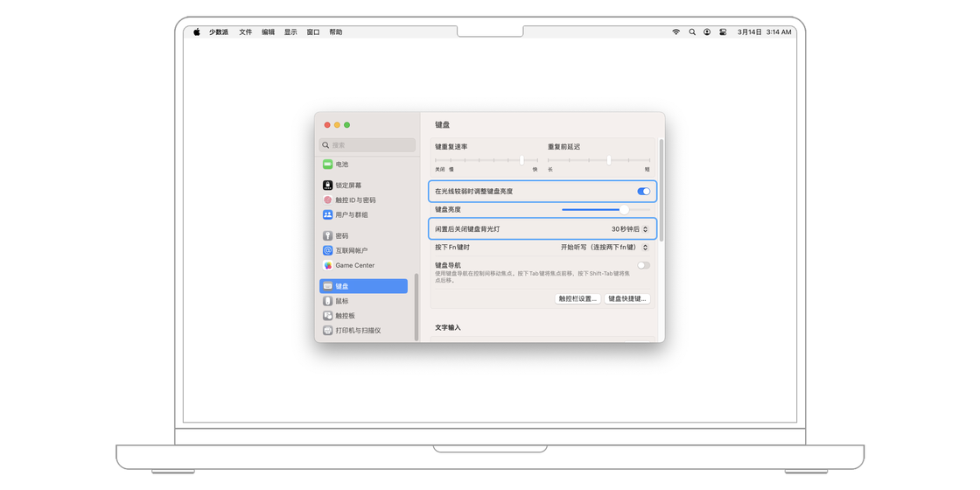Screen dimensions: 980x490
Task: Open 按下 Fn 键时 dropdown
Action: coord(605,248)
